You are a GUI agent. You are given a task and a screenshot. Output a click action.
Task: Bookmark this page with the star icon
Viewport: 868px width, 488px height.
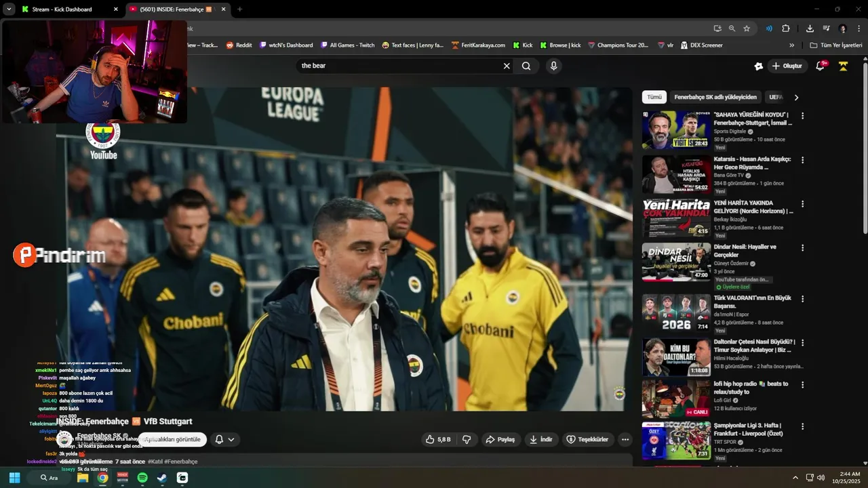(747, 28)
